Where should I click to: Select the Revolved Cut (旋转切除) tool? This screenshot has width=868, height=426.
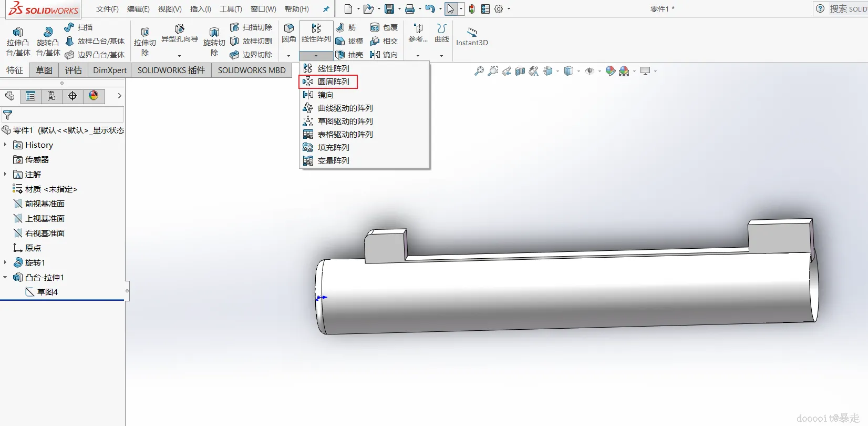(214, 41)
